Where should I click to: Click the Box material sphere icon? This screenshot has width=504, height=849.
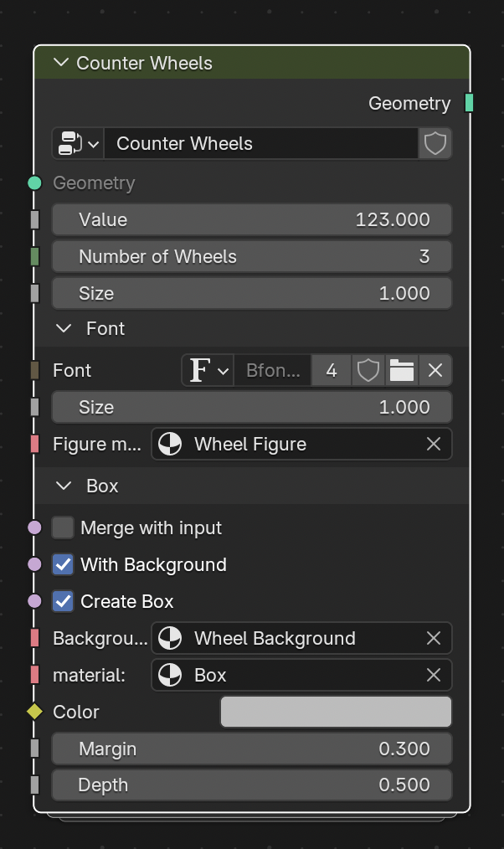pyautogui.click(x=170, y=675)
